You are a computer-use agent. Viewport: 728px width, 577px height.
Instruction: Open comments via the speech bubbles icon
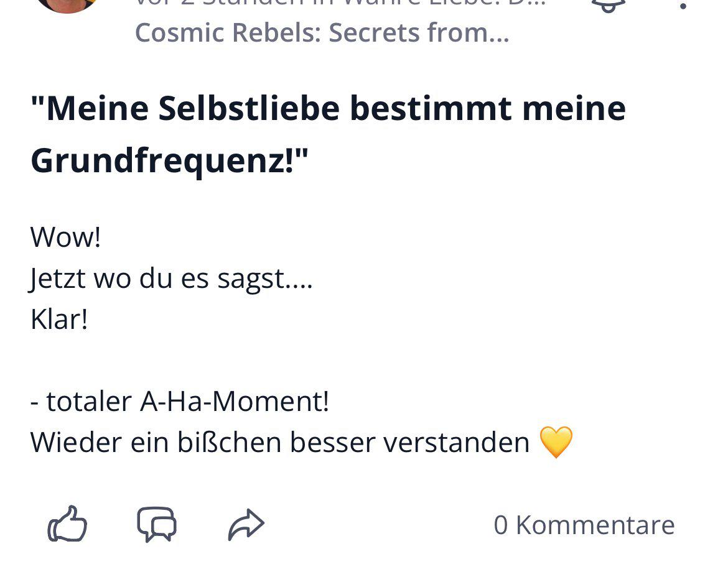(x=156, y=524)
